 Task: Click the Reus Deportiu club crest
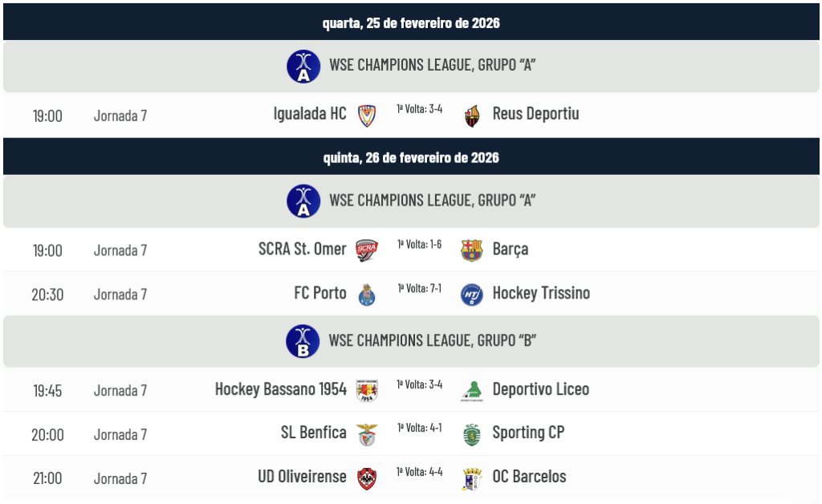coord(472,116)
